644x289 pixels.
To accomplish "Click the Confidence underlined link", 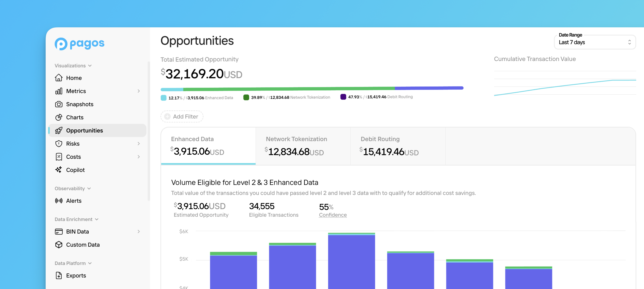I will pyautogui.click(x=333, y=215).
